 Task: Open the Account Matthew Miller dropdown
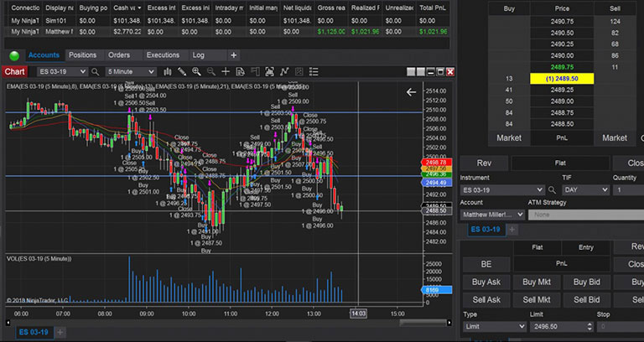click(492, 215)
